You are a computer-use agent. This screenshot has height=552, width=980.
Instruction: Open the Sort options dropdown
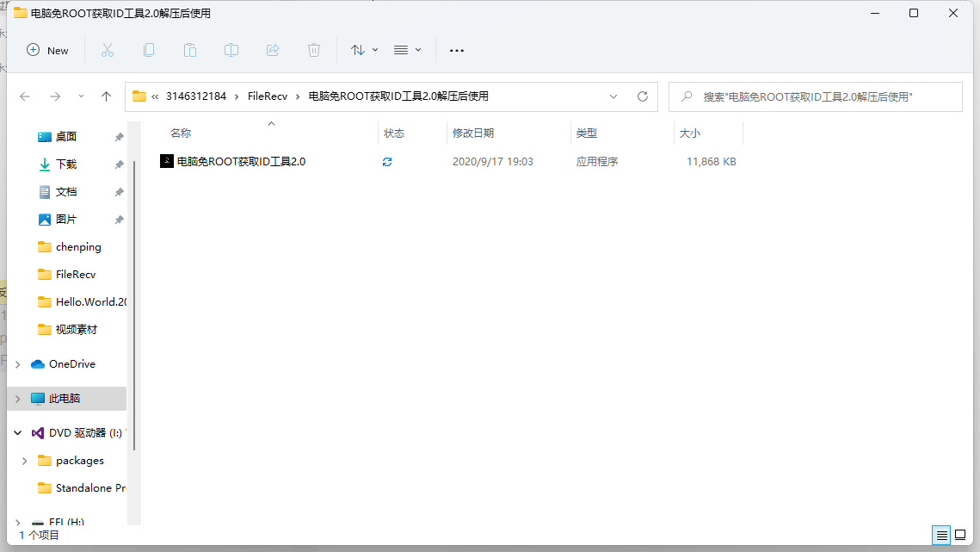pos(364,50)
